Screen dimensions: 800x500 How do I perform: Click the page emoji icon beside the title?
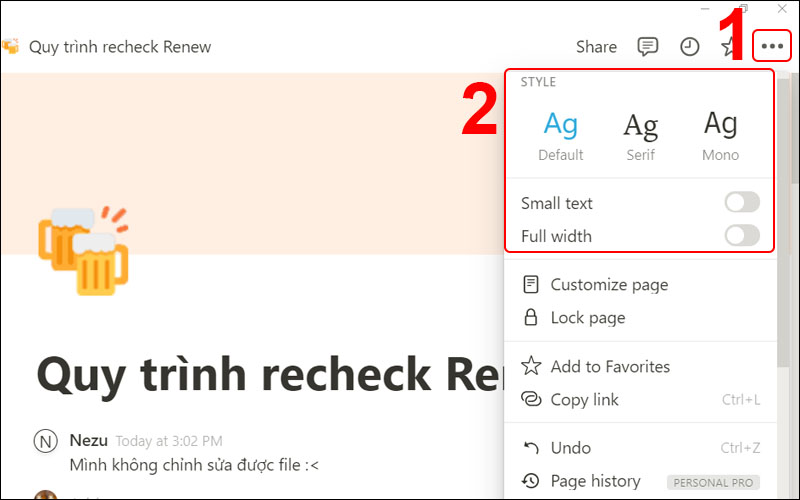coord(10,46)
